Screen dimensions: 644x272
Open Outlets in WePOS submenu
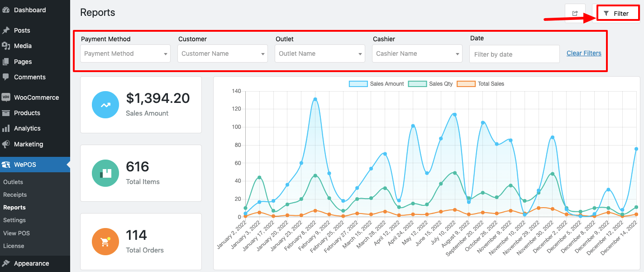[x=13, y=182]
